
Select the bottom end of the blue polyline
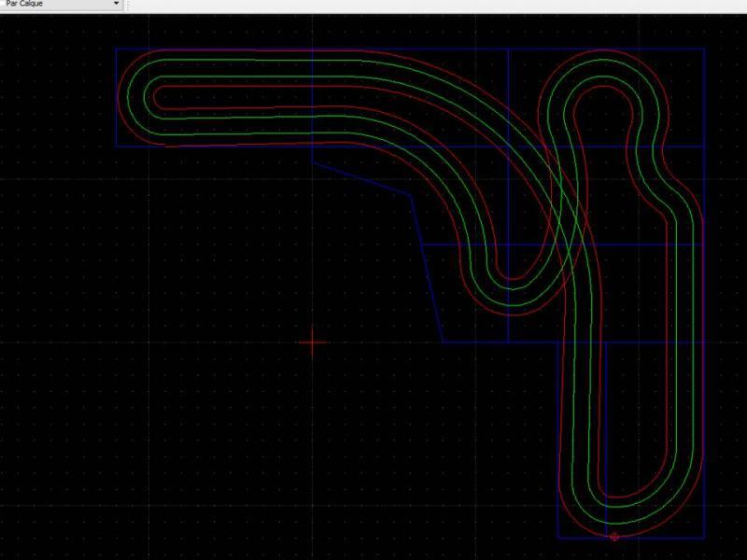[x=444, y=342]
